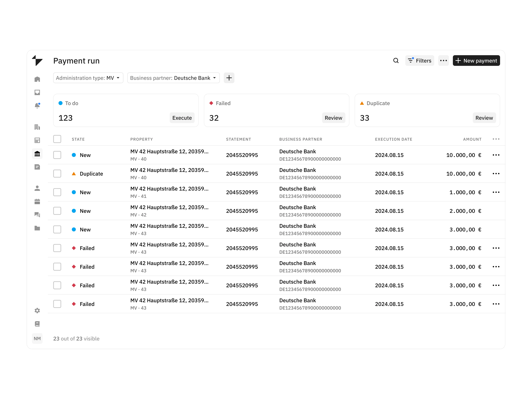Check the first Failed payment row
The width and height of the screenshot is (532, 399).
57,248
